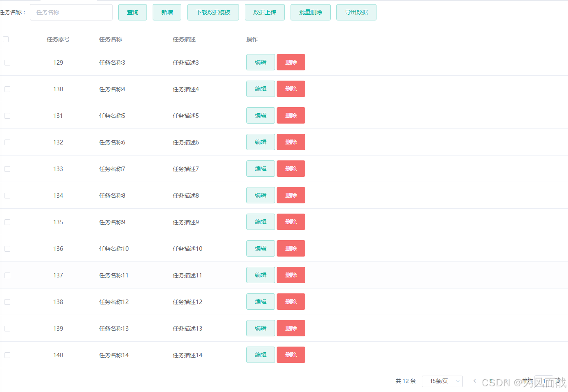Delete the row with 任务序号 132

click(x=291, y=142)
